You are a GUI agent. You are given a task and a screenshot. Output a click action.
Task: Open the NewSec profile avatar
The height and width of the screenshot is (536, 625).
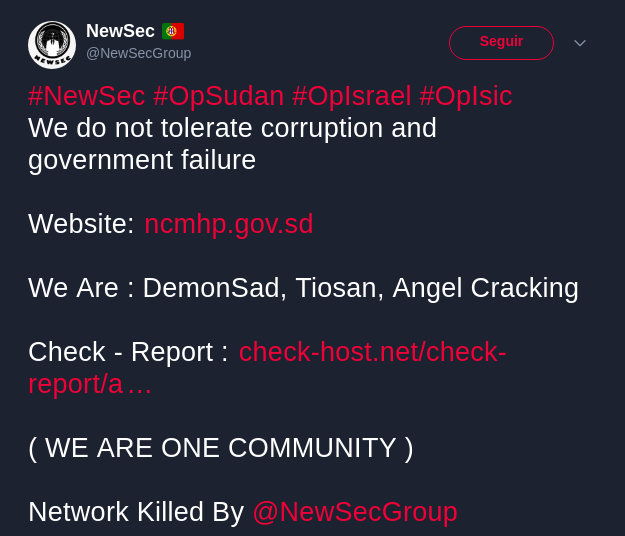[x=52, y=45]
